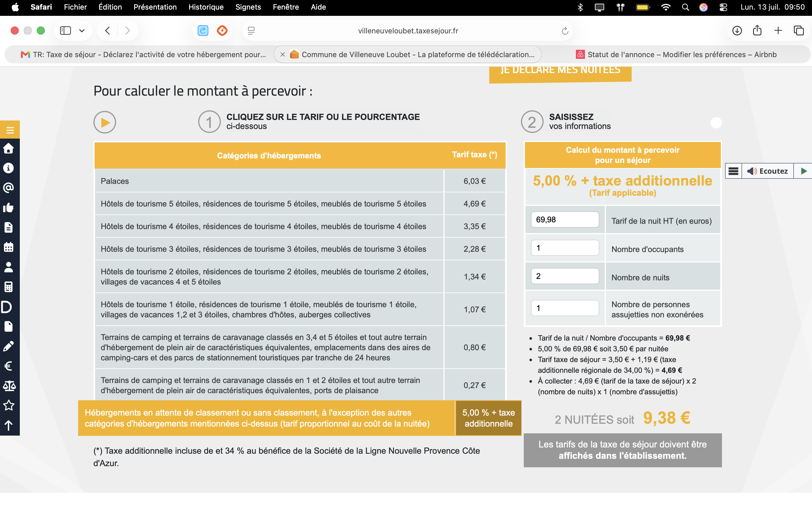Click the Nombre d'occupants field
The width and height of the screenshot is (812, 508).
point(565,248)
